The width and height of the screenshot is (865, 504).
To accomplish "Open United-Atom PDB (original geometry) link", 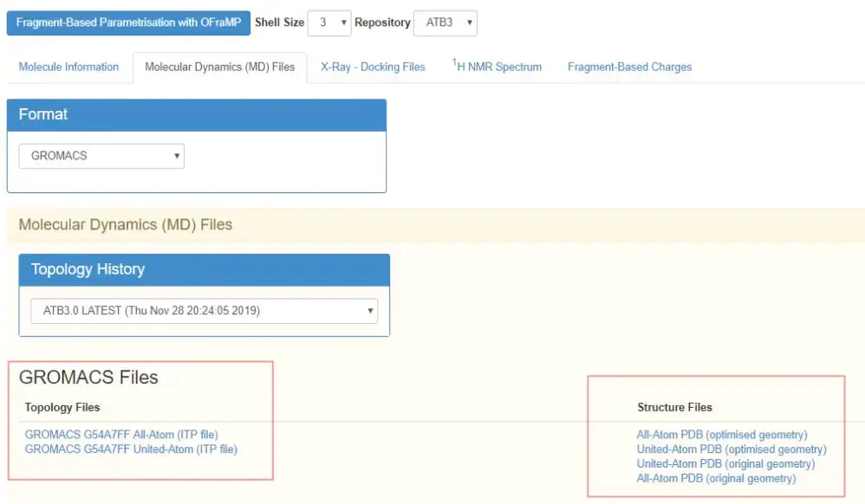I will (x=725, y=464).
